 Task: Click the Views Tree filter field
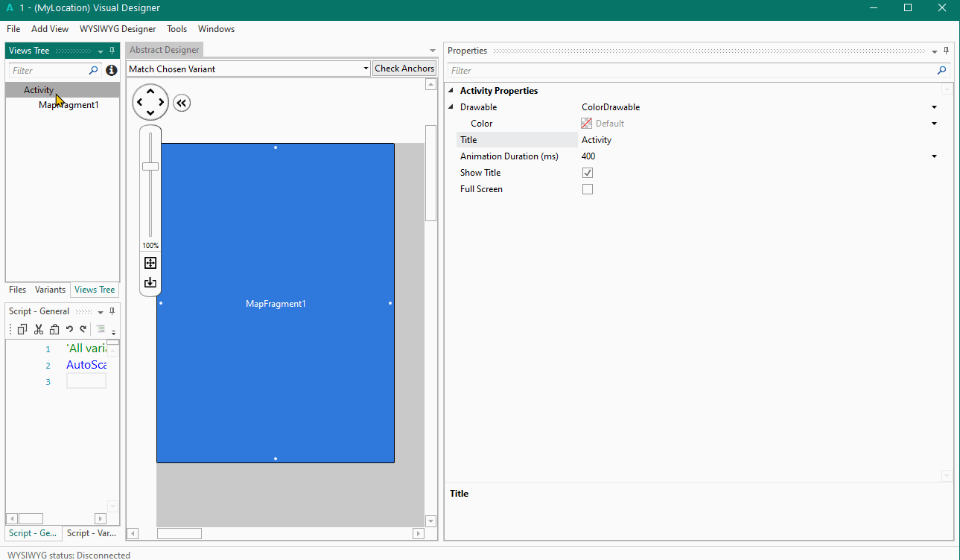coord(49,70)
